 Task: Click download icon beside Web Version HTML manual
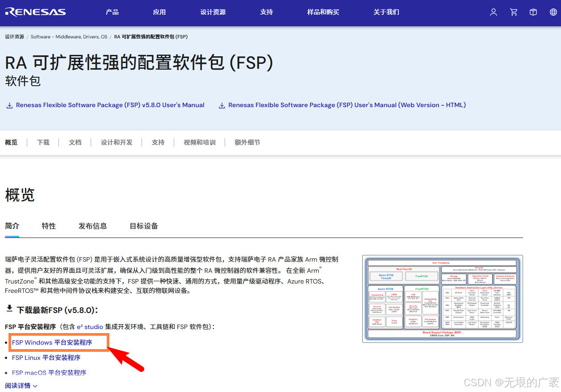pyautogui.click(x=222, y=105)
